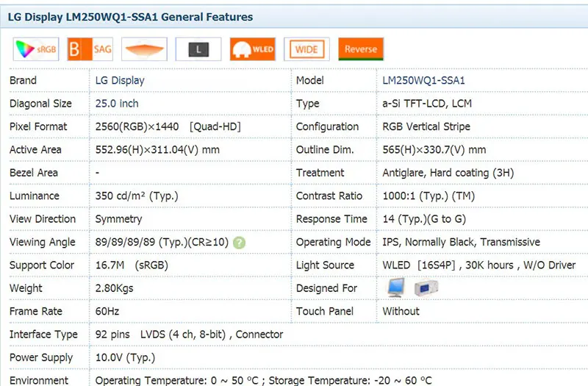Click the Environment row label
Screen dimensions: 588x386
coord(39,380)
